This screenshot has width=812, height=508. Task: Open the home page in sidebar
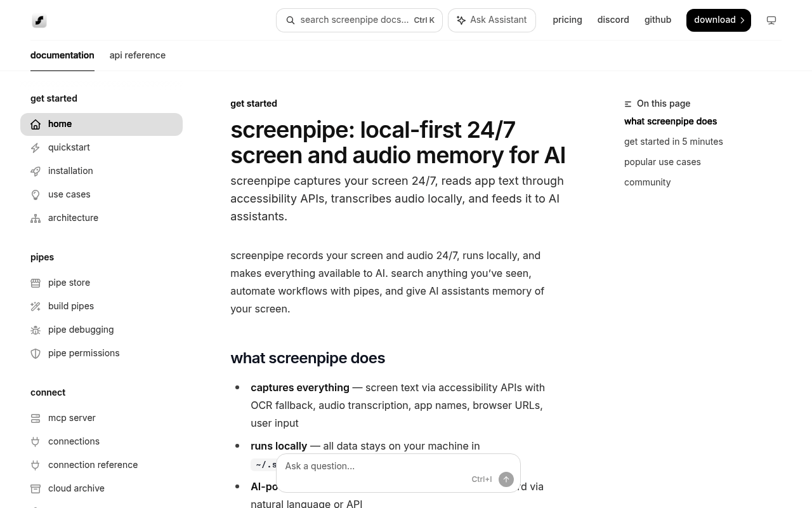coord(101,124)
